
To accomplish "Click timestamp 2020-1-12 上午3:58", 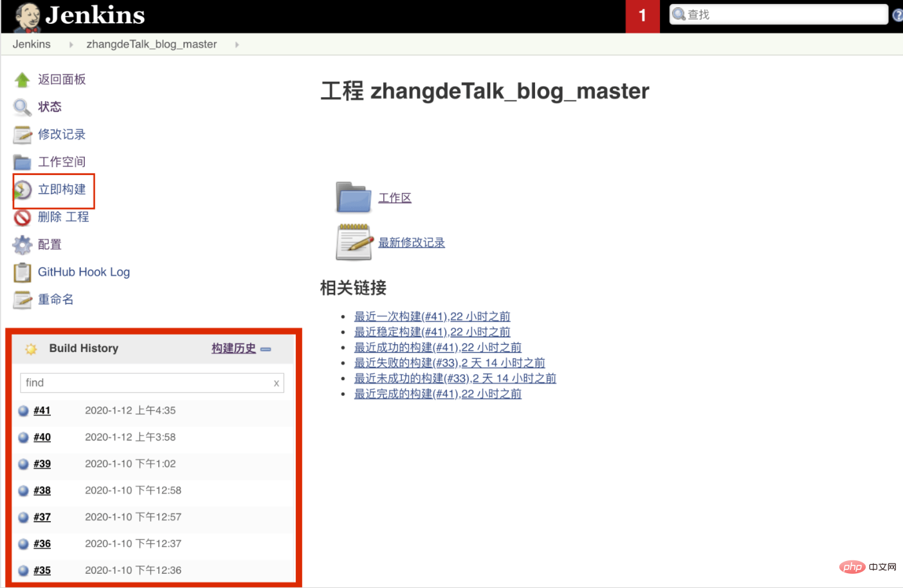I will click(x=131, y=437).
